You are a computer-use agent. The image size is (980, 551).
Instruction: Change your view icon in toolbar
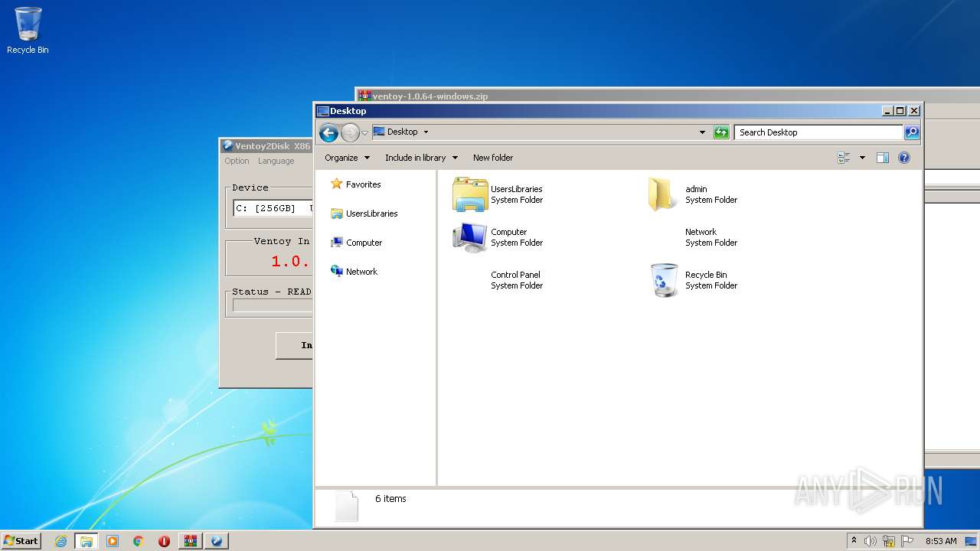(x=844, y=158)
